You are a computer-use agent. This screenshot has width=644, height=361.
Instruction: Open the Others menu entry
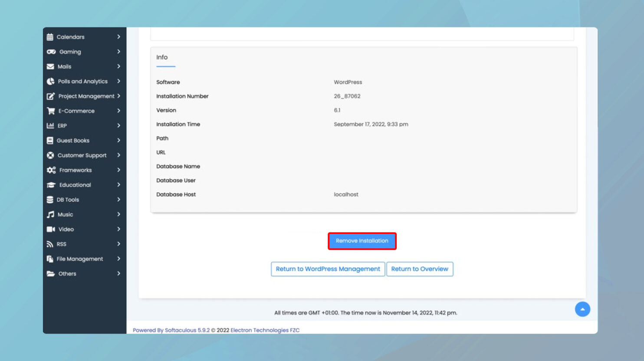[67, 273]
